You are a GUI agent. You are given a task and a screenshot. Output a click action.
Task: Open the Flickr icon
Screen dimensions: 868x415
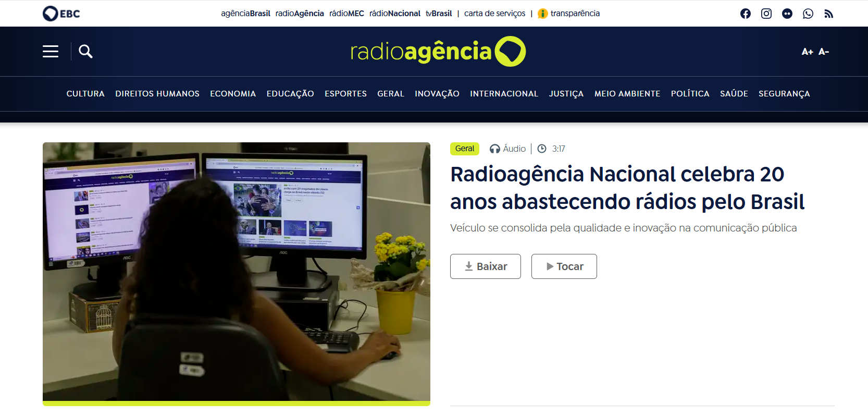coord(787,14)
